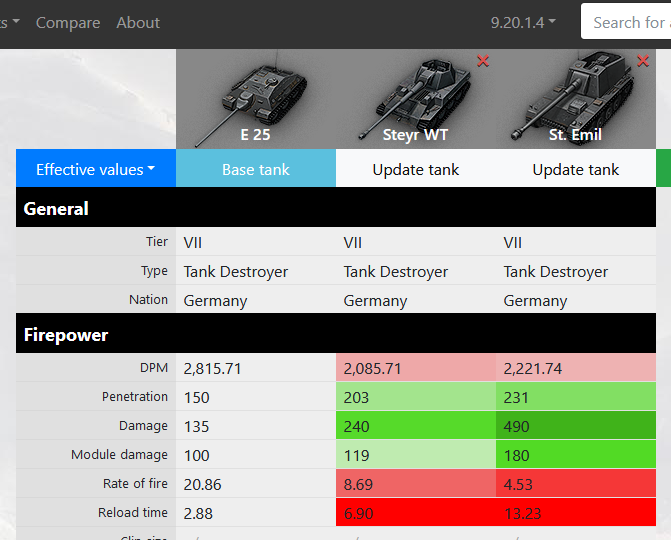Click St. Emil penetration value 231
This screenshot has width=671, height=540.
[x=516, y=398]
